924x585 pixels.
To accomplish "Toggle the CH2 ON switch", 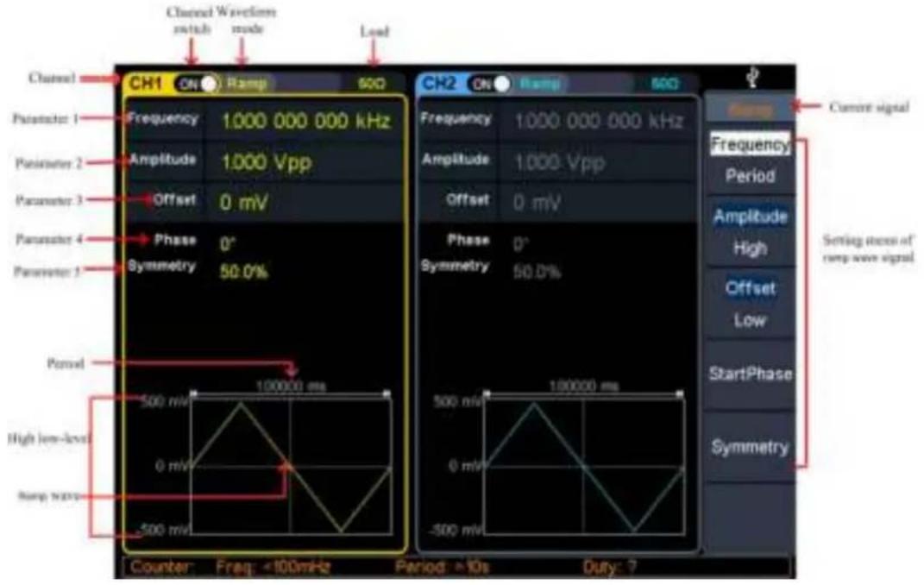I will pos(489,84).
